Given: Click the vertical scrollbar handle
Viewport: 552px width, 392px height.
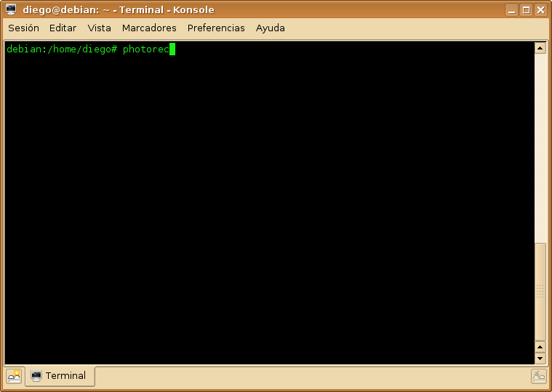Looking at the screenshot, I should (540, 292).
